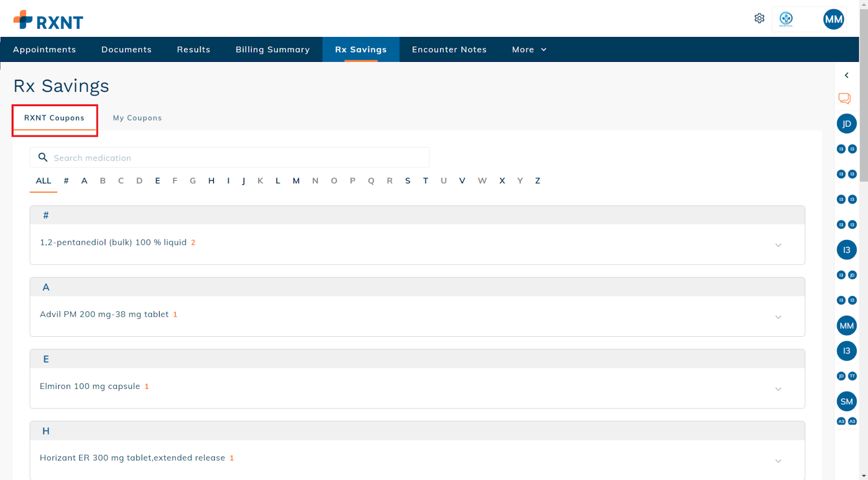The width and height of the screenshot is (868, 480).
Task: Select the JD large avatar in sidebar
Action: point(847,124)
